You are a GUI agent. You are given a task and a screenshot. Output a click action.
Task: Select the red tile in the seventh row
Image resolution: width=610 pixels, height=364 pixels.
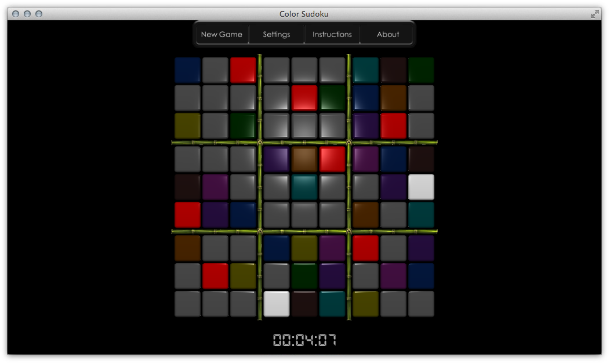coord(366,248)
